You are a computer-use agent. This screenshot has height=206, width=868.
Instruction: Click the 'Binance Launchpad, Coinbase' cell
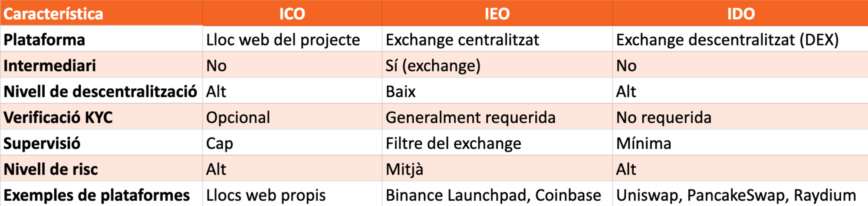coord(493,195)
